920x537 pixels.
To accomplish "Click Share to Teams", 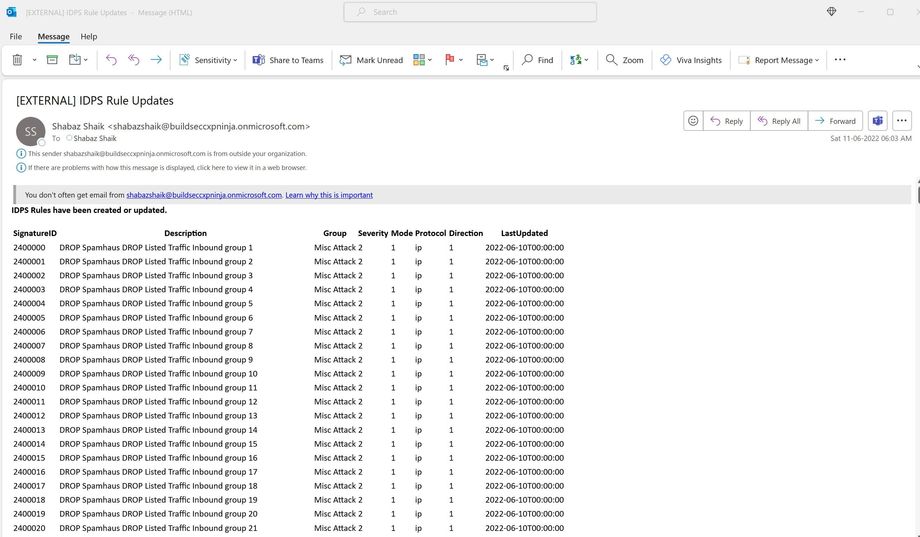I will pos(288,60).
